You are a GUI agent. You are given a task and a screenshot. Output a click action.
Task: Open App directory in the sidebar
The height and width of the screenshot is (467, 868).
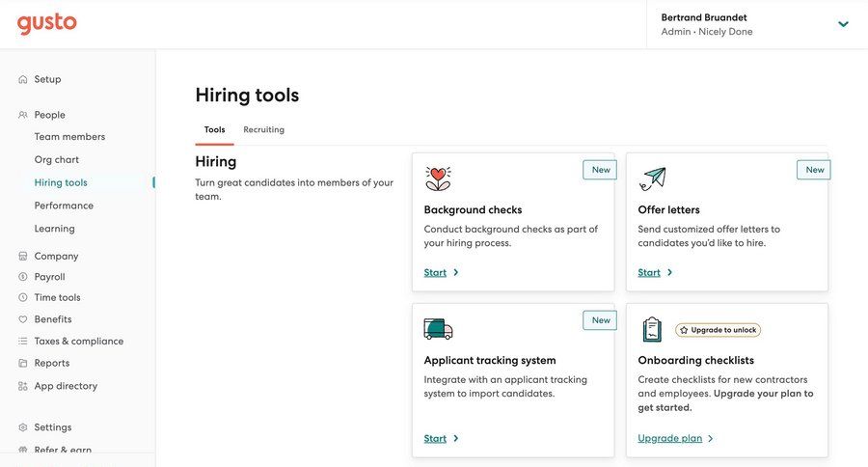[x=66, y=386]
